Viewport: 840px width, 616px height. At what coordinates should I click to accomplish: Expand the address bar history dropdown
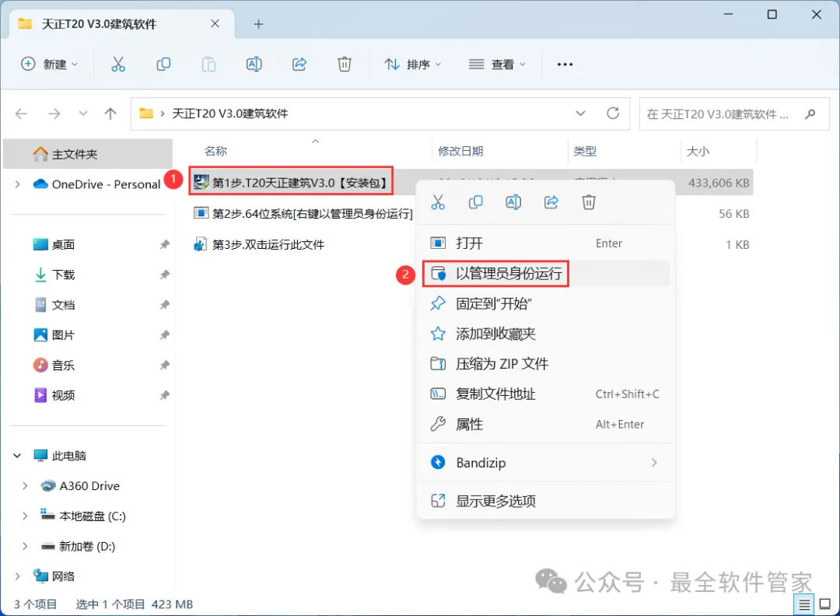(580, 114)
